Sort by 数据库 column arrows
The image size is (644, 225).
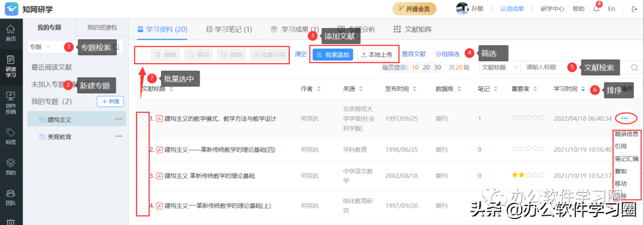[460, 89]
